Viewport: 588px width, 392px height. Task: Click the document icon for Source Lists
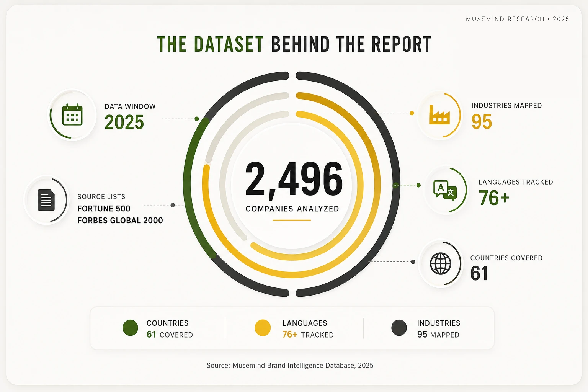click(x=46, y=200)
